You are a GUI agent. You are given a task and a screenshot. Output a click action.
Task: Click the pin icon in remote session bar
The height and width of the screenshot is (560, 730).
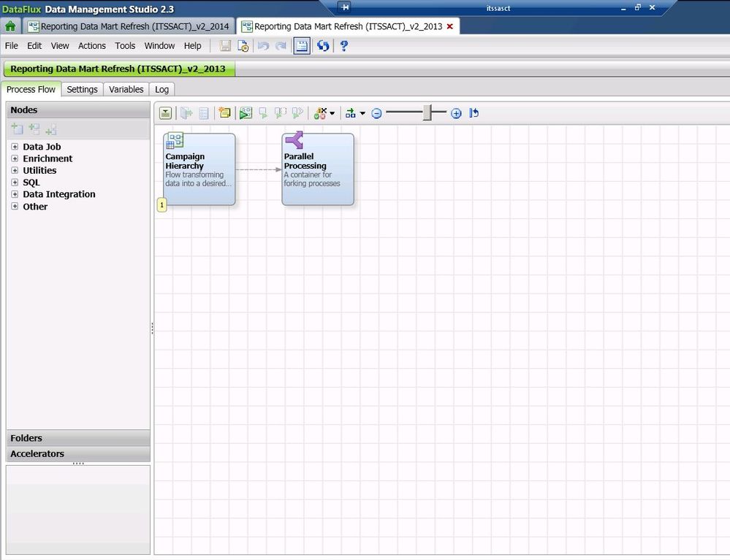click(344, 7)
